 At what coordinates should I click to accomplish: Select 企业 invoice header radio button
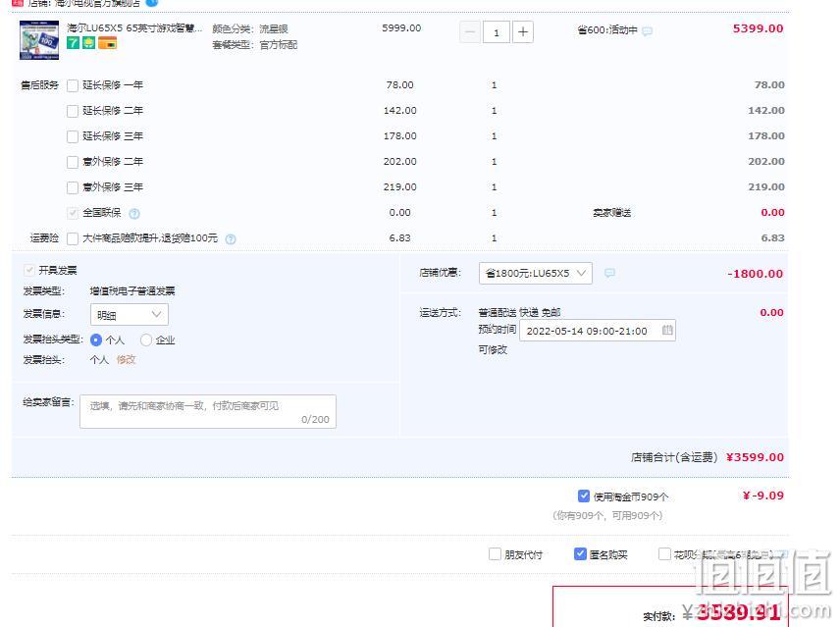coord(145,340)
